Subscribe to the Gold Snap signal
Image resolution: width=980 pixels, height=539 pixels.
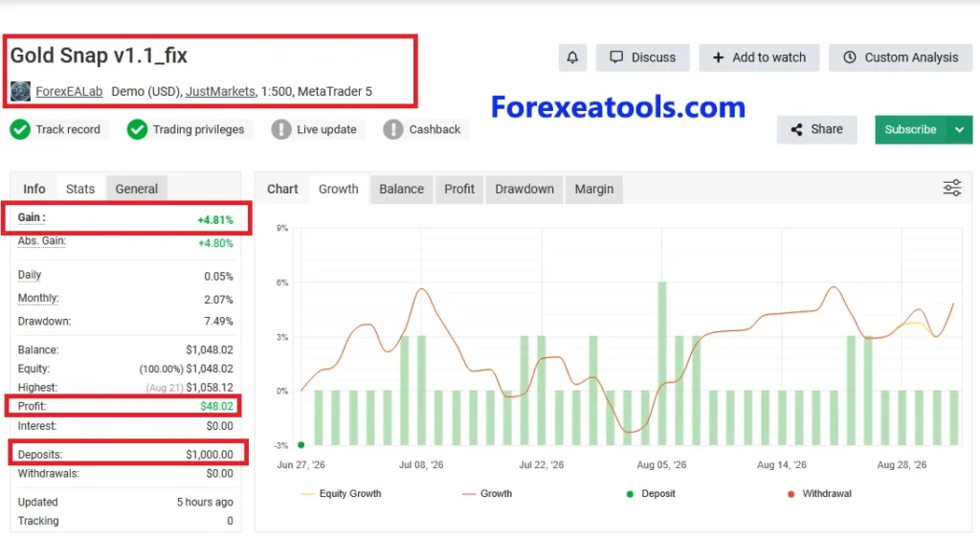click(911, 129)
